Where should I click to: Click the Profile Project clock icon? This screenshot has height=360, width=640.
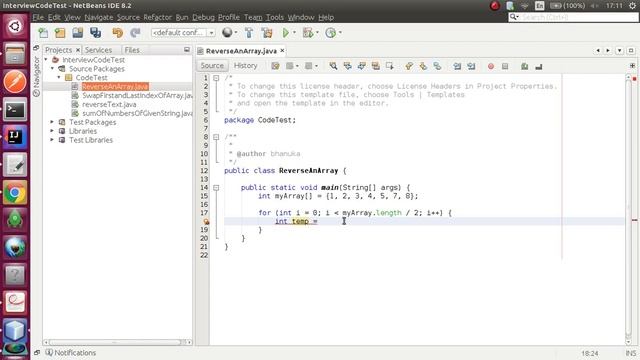click(331, 33)
